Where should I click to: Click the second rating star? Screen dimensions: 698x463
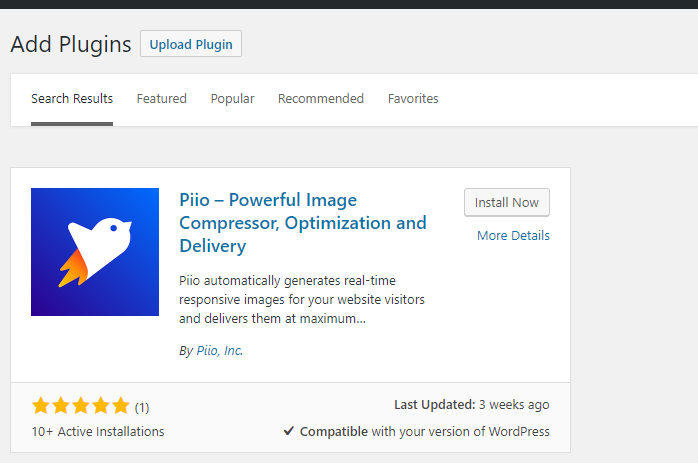[x=61, y=406]
